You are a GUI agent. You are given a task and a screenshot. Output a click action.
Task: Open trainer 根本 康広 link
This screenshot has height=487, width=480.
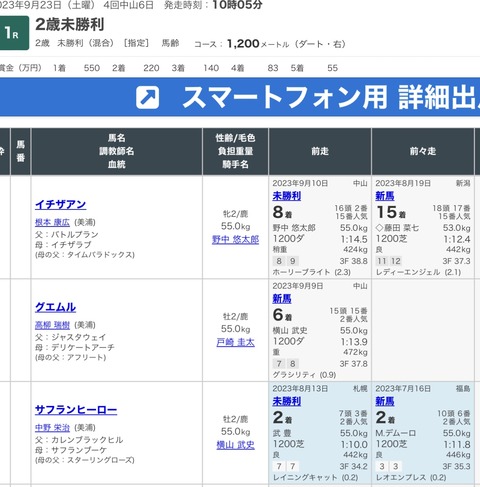pyautogui.click(x=52, y=222)
